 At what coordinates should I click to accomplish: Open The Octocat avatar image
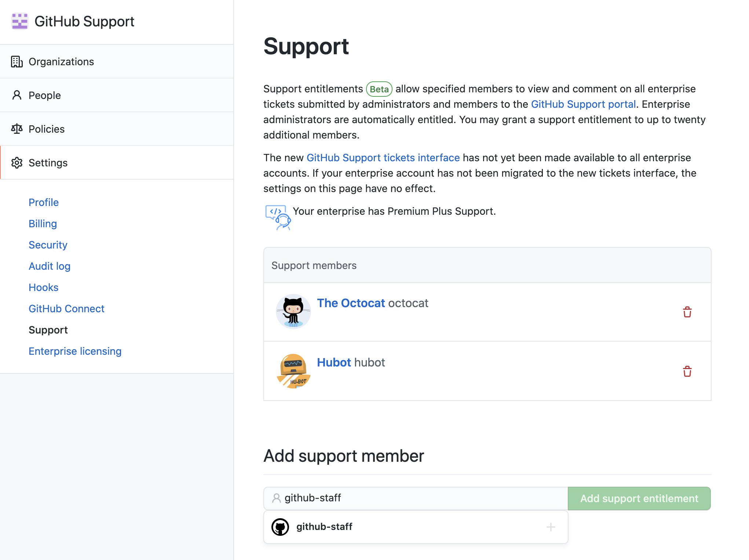click(x=293, y=312)
